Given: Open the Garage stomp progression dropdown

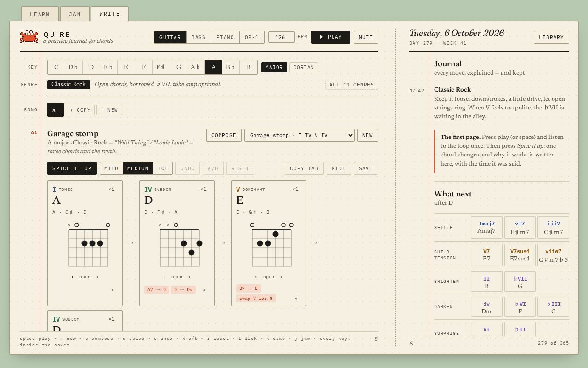Looking at the screenshot, I should 300,135.
